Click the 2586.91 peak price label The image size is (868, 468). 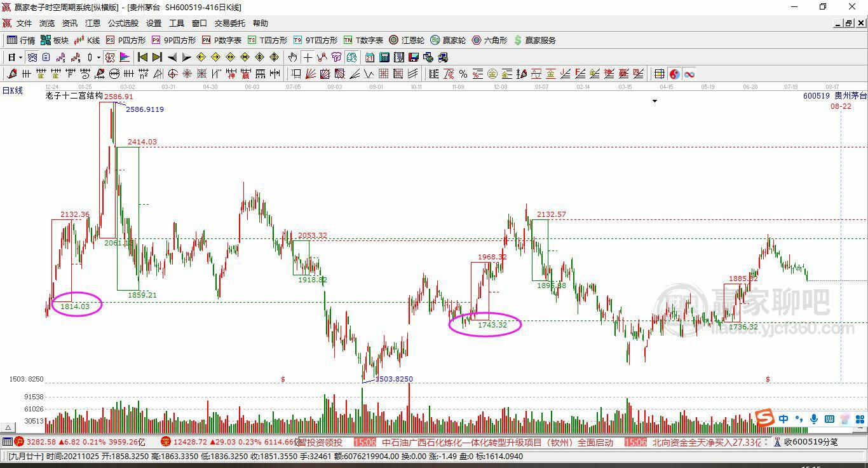pyautogui.click(x=119, y=97)
